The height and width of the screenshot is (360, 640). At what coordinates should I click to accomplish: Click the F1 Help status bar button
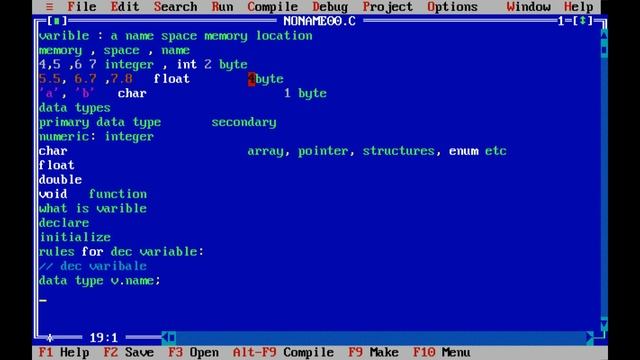pos(64,352)
